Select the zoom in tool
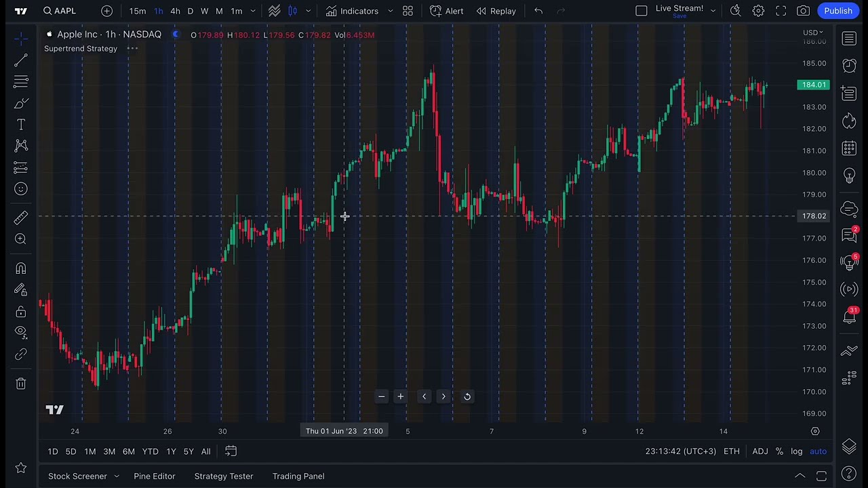Image resolution: width=868 pixels, height=488 pixels. tap(21, 239)
